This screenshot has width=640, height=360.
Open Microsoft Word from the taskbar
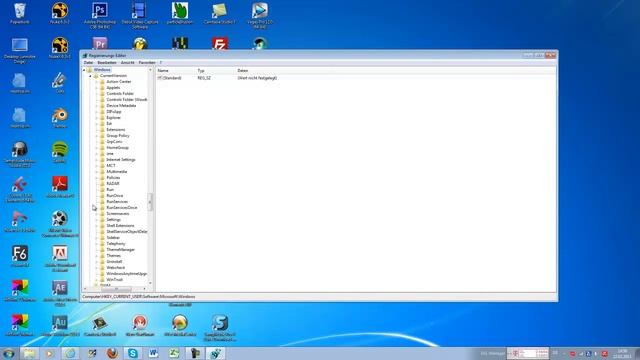tap(153, 353)
